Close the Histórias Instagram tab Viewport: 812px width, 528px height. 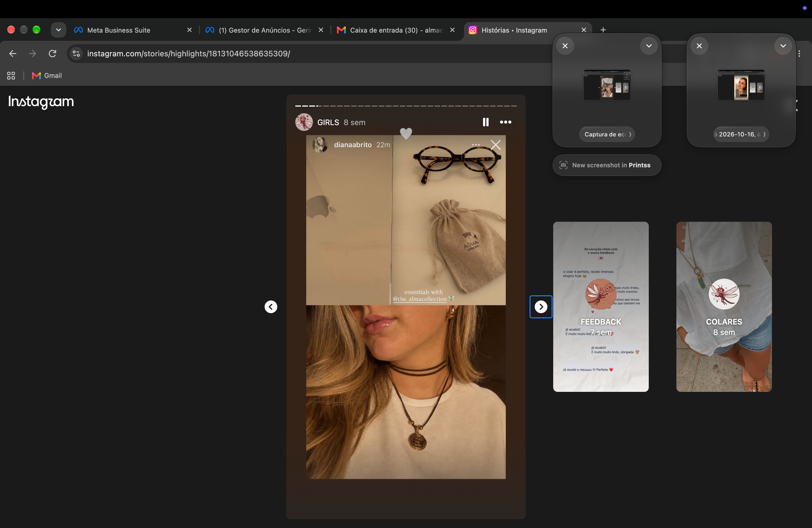coord(584,30)
